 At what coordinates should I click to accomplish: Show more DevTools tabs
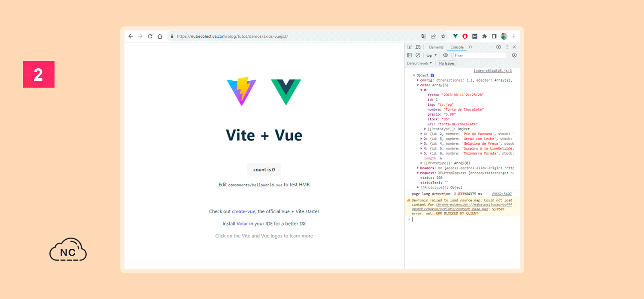[470, 47]
